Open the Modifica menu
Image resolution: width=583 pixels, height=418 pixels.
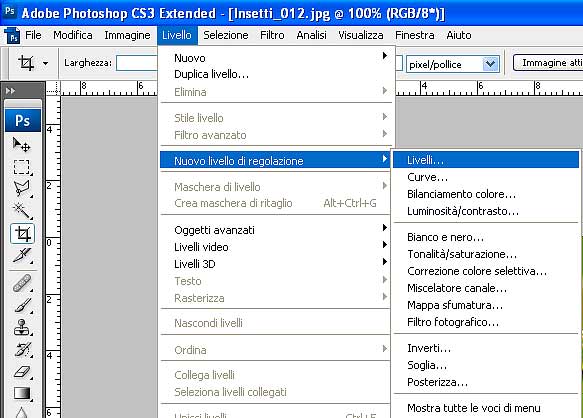pyautogui.click(x=73, y=35)
